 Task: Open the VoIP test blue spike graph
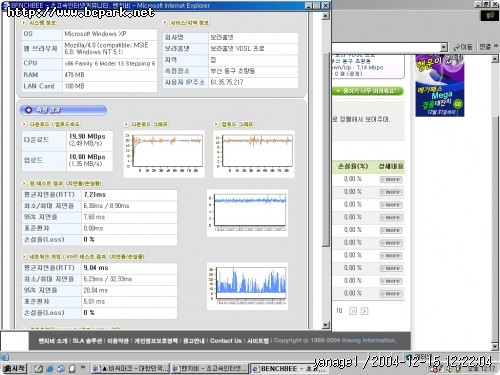coord(247,286)
